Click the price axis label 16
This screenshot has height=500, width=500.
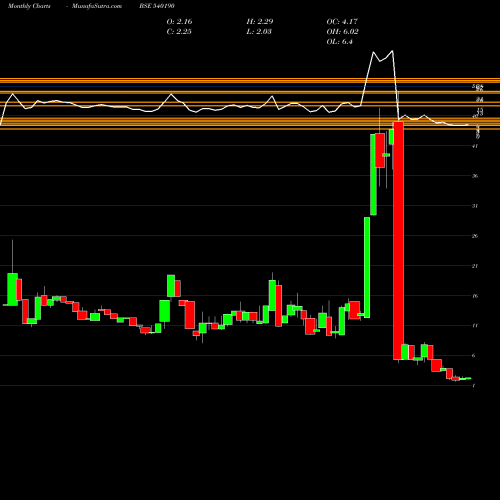pyautogui.click(x=475, y=296)
